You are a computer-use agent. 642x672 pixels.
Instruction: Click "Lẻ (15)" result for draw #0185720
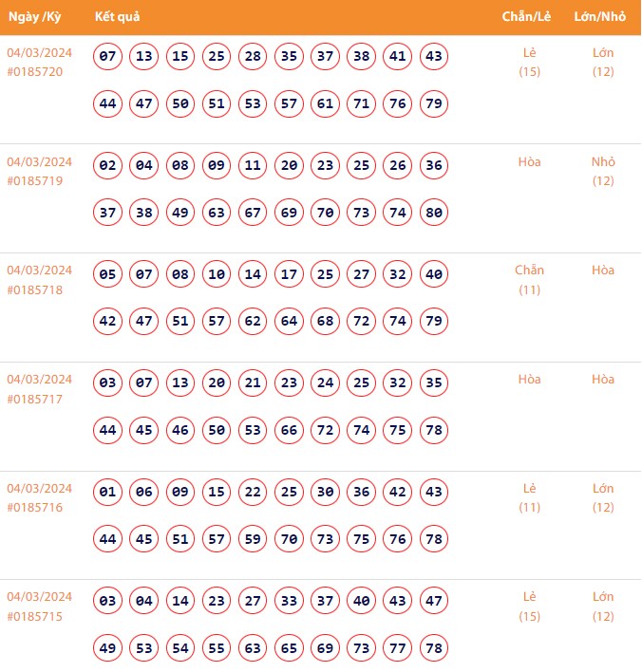pos(529,62)
